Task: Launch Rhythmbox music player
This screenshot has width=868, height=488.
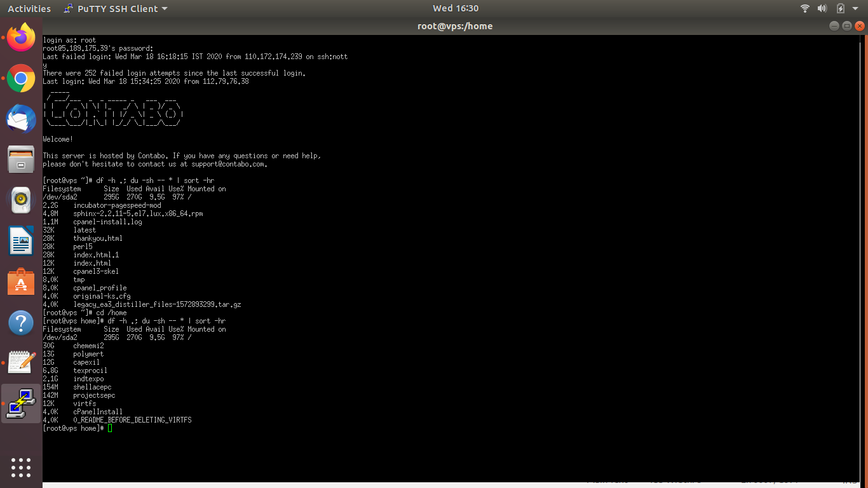Action: (x=21, y=200)
